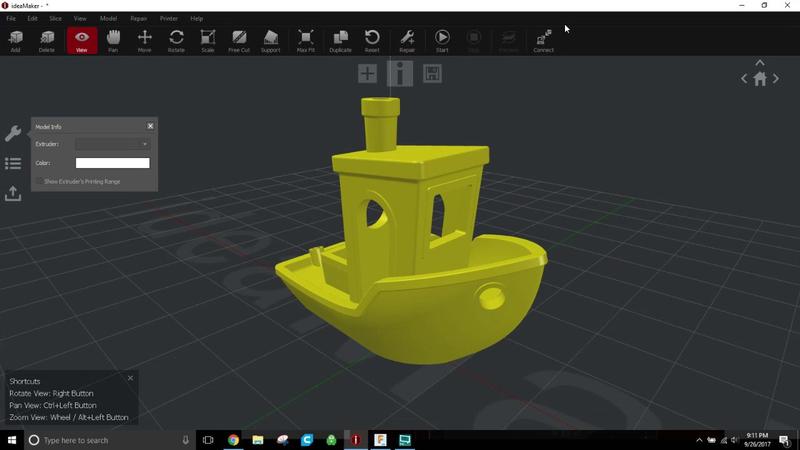This screenshot has width=800, height=450.
Task: Enable Show Extruder's Printing Range checkbox
Action: pyautogui.click(x=39, y=181)
